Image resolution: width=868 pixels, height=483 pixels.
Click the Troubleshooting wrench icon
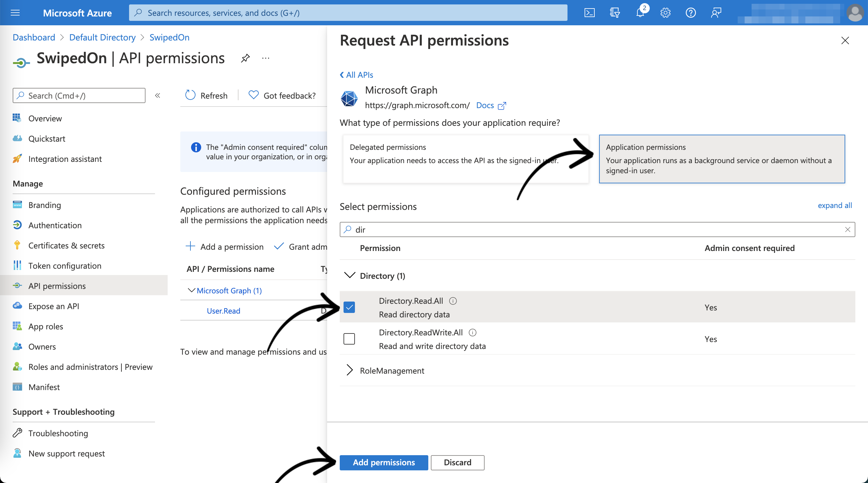click(17, 432)
